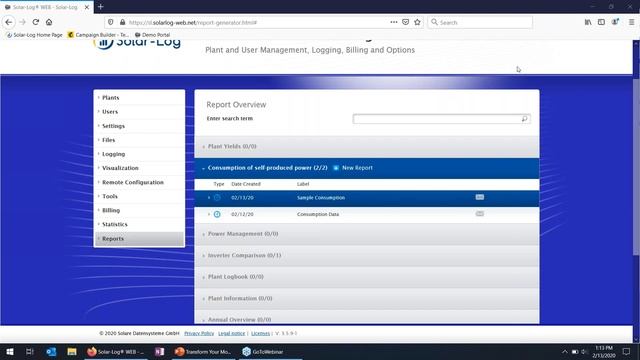Go back using browser back arrow
This screenshot has width=640, height=360.
9,22
